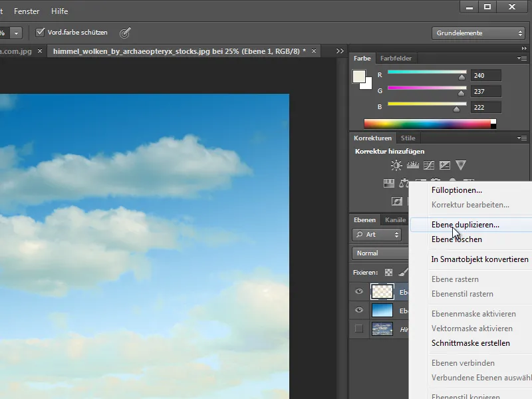532x399 pixels.
Task: Hide the top transparent layer via eye icon
Action: coord(359,291)
